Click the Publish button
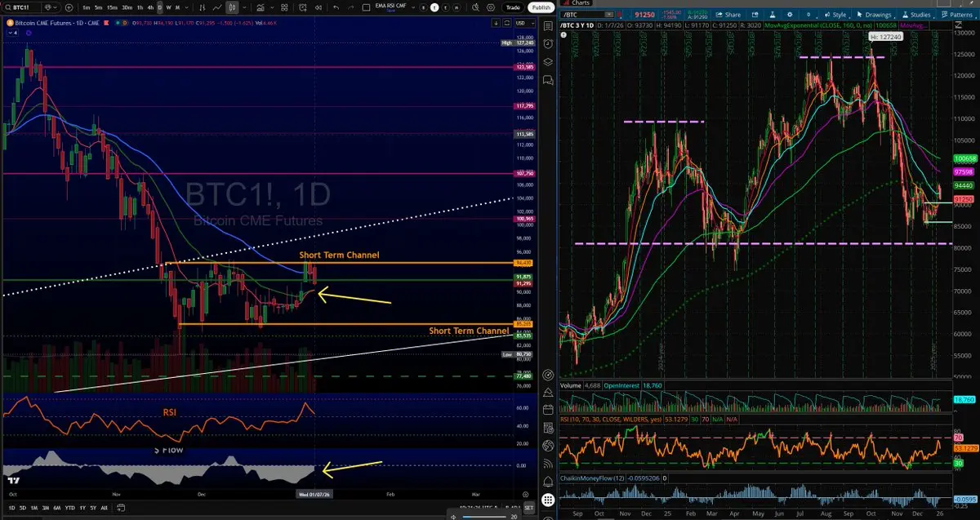The height and width of the screenshot is (520, 980). click(541, 7)
